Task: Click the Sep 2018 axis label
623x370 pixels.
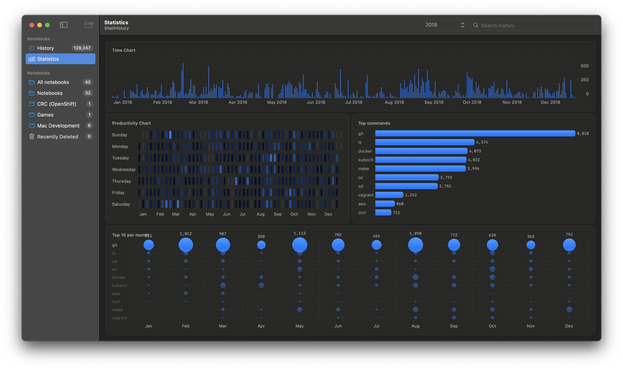Action: (433, 102)
